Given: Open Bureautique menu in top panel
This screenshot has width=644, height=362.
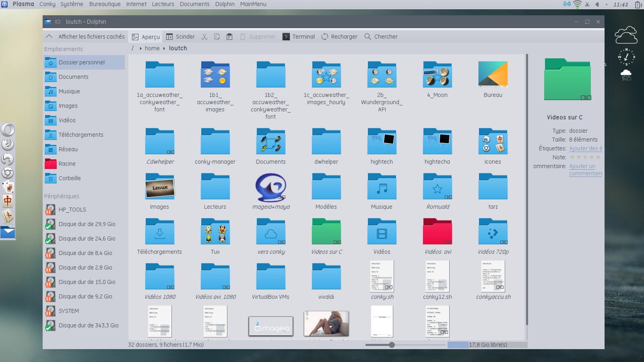Looking at the screenshot, I should (x=105, y=4).
